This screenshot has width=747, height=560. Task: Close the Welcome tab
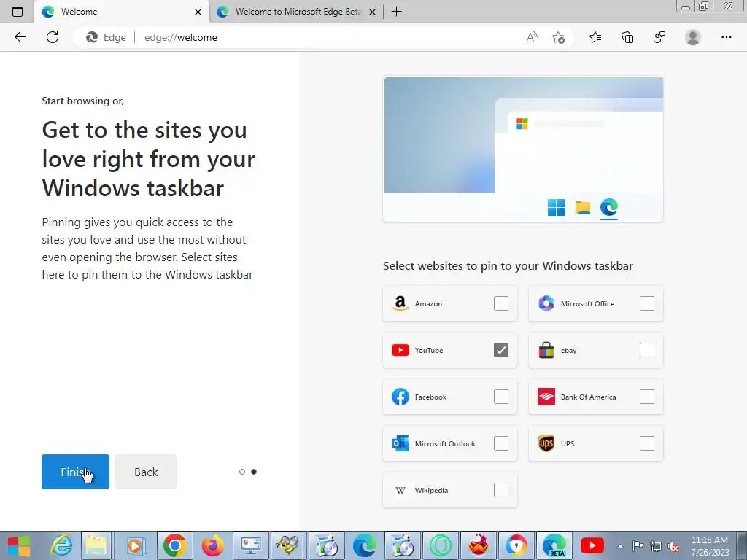[x=198, y=12]
